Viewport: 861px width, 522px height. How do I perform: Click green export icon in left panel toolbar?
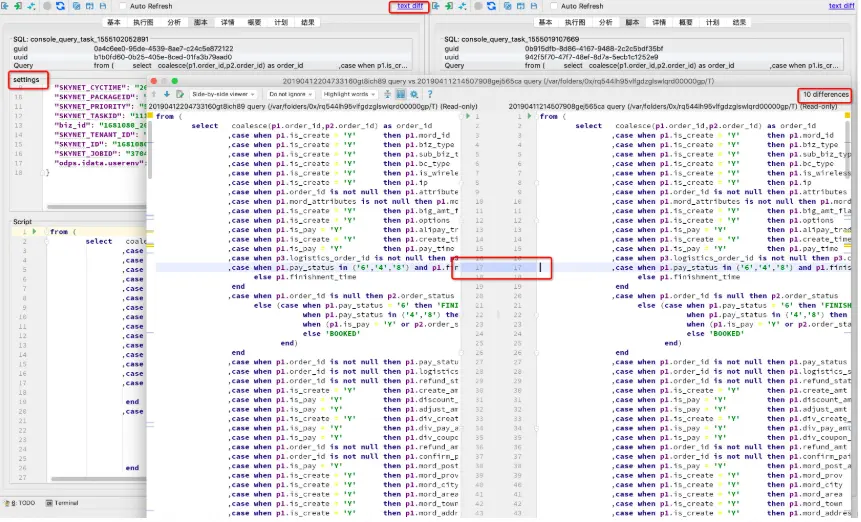click(18, 6)
